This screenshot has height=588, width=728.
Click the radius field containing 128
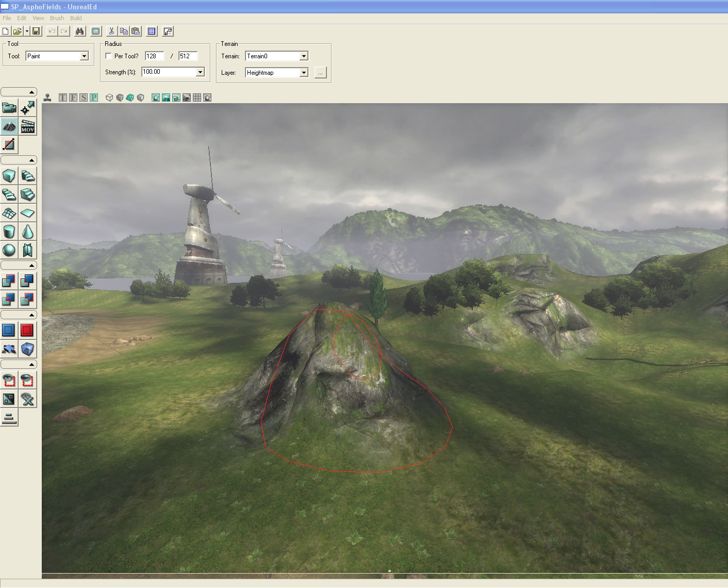point(154,56)
